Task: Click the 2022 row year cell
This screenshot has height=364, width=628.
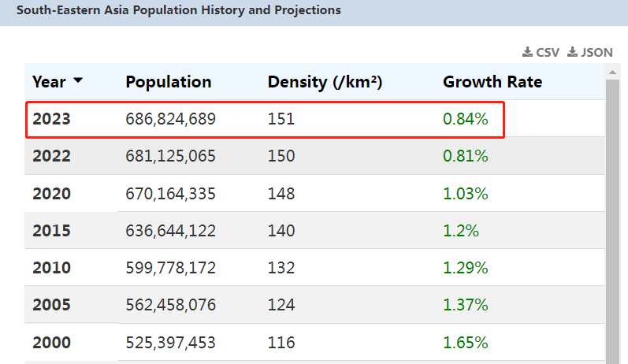Action: [51, 156]
